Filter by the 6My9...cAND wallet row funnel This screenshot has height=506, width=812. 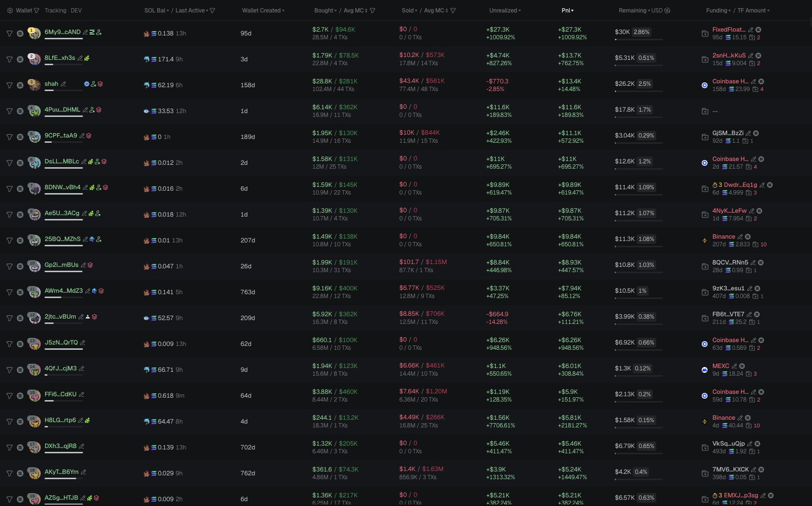[x=9, y=34]
